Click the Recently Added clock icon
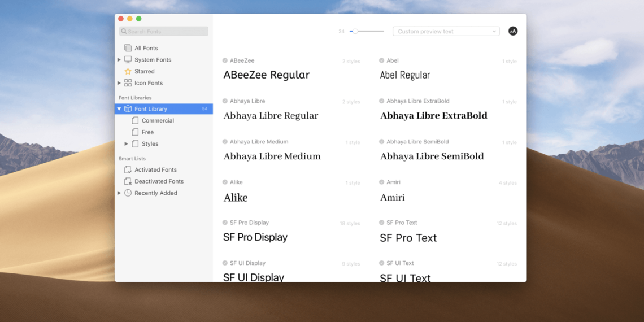The width and height of the screenshot is (644, 322). point(128,193)
